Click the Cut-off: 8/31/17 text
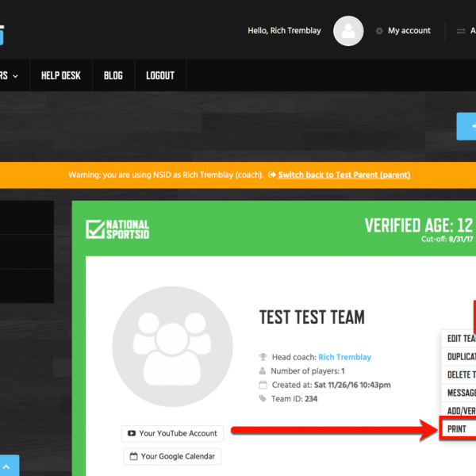Screen dimensions: 476x476 pyautogui.click(x=447, y=240)
